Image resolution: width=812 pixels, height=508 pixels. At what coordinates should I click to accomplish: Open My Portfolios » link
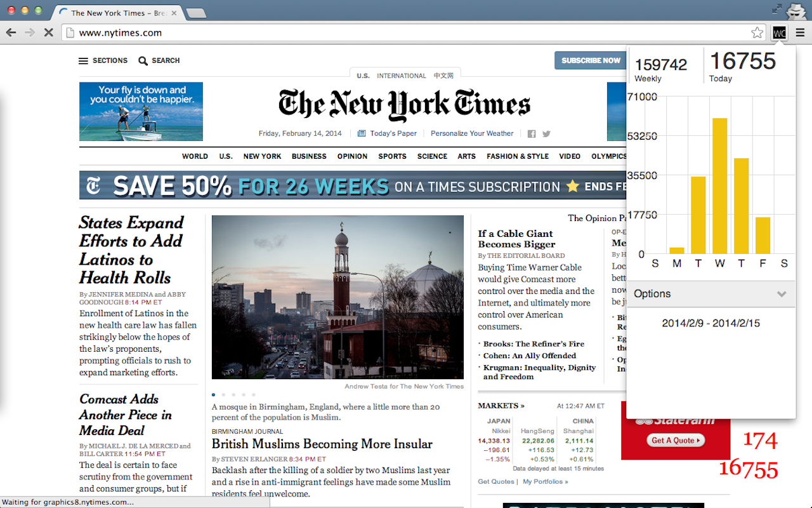[x=546, y=481]
